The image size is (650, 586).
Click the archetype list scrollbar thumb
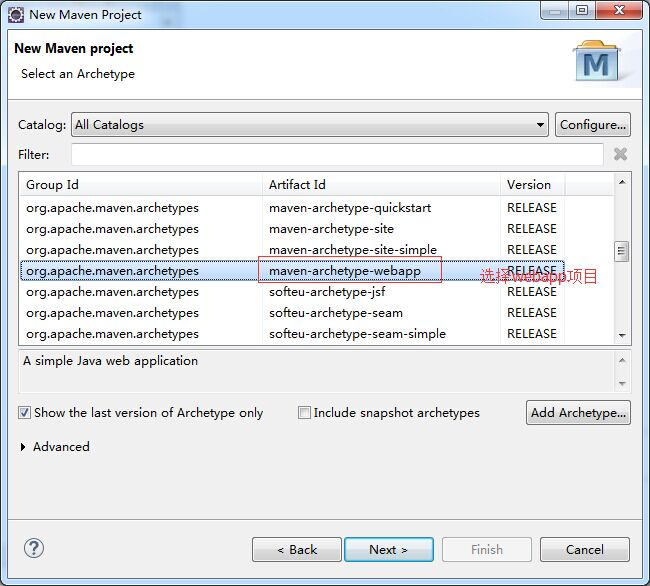[621, 251]
